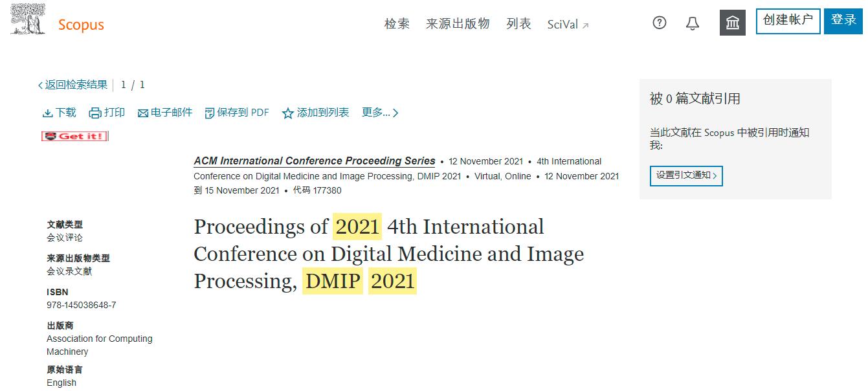Image resolution: width=868 pixels, height=391 pixels.
Task: Open notifications bell icon
Action: point(693,23)
